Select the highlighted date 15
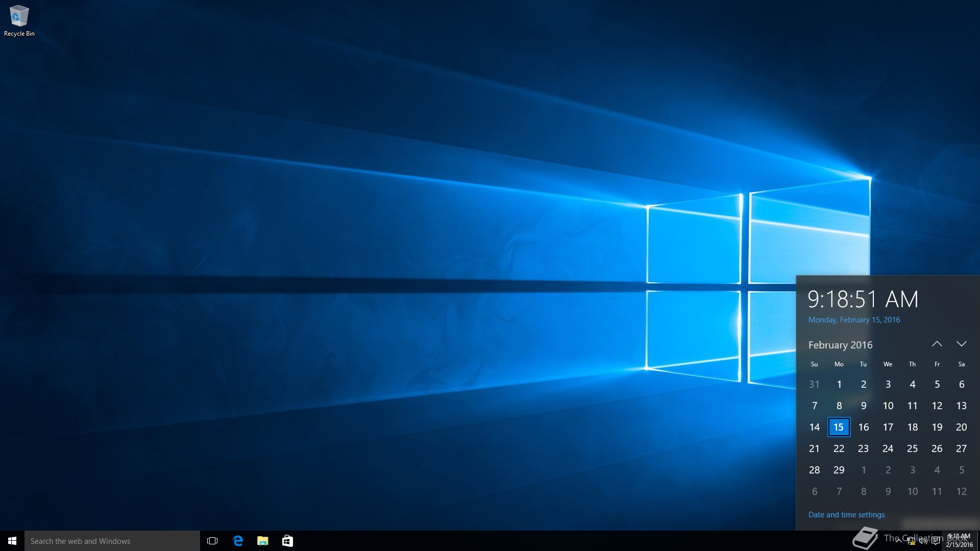The width and height of the screenshot is (980, 551). (839, 427)
